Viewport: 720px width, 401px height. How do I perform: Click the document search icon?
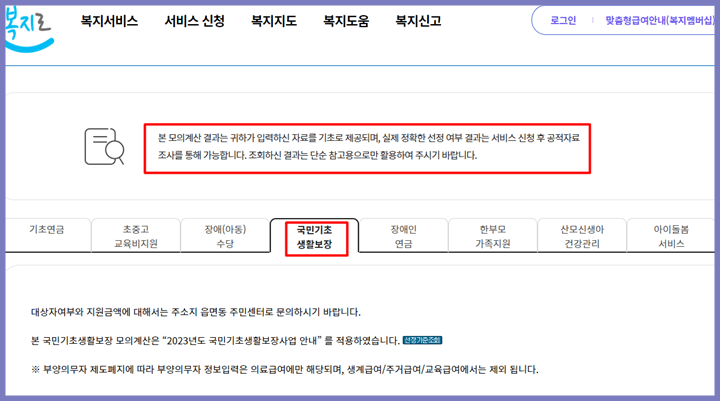pyautogui.click(x=105, y=147)
